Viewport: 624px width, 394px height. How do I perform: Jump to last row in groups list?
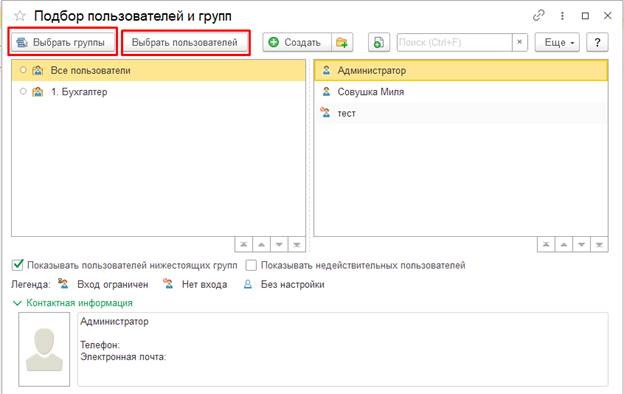click(x=296, y=244)
